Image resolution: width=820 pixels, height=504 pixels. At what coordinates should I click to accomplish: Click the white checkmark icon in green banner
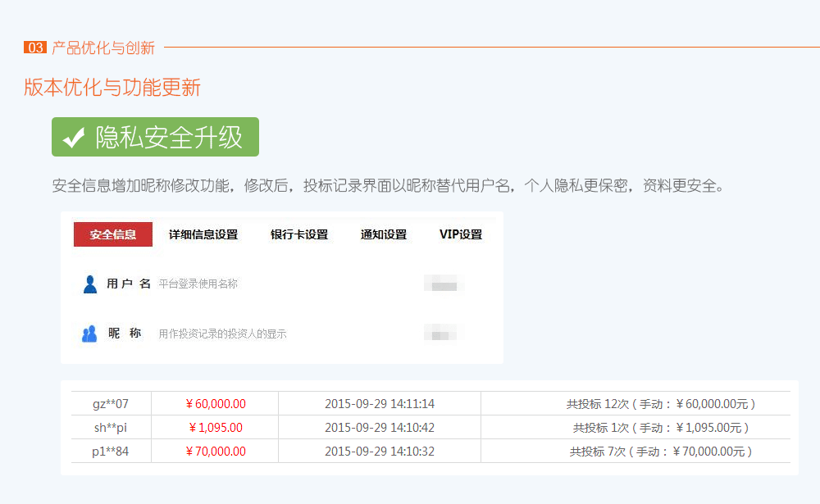(74, 138)
